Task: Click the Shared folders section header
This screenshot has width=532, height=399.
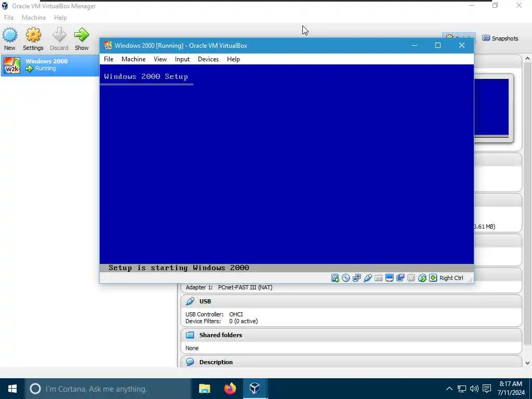Action: tap(352, 335)
